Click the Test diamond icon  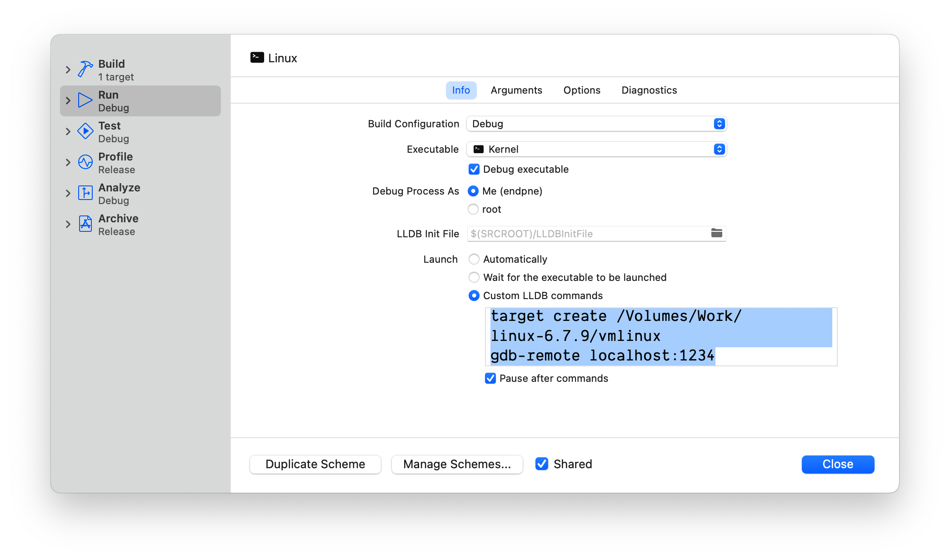click(x=85, y=131)
